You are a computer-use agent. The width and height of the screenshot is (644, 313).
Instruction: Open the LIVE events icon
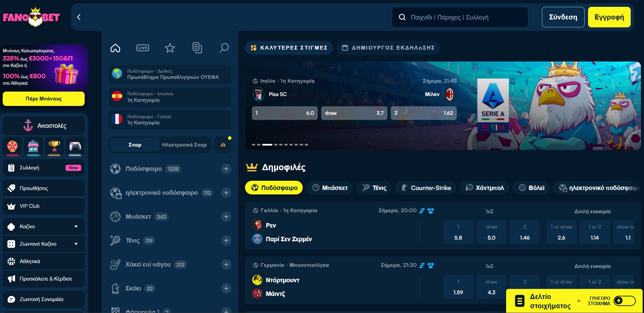click(143, 48)
